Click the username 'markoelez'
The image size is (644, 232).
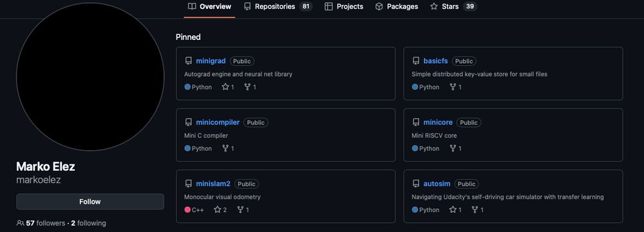tap(39, 180)
